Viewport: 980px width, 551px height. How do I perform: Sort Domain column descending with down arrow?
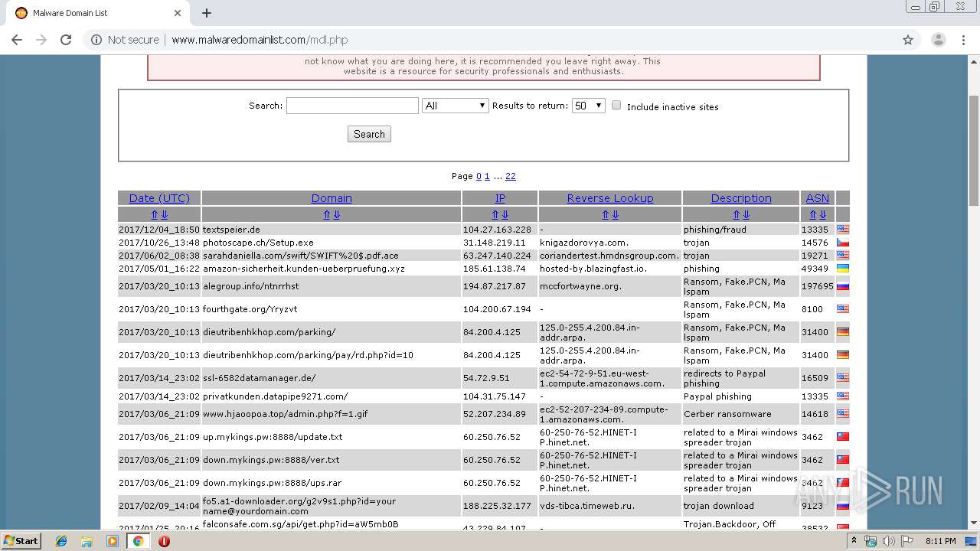tap(336, 215)
